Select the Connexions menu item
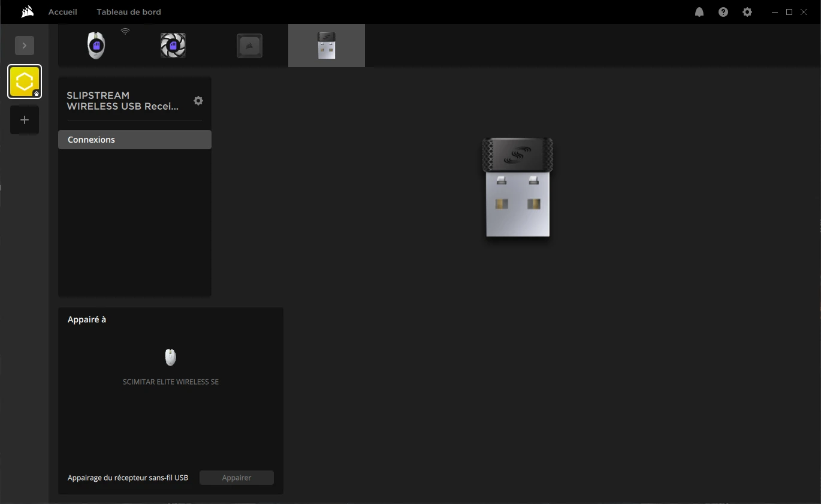 (135, 140)
